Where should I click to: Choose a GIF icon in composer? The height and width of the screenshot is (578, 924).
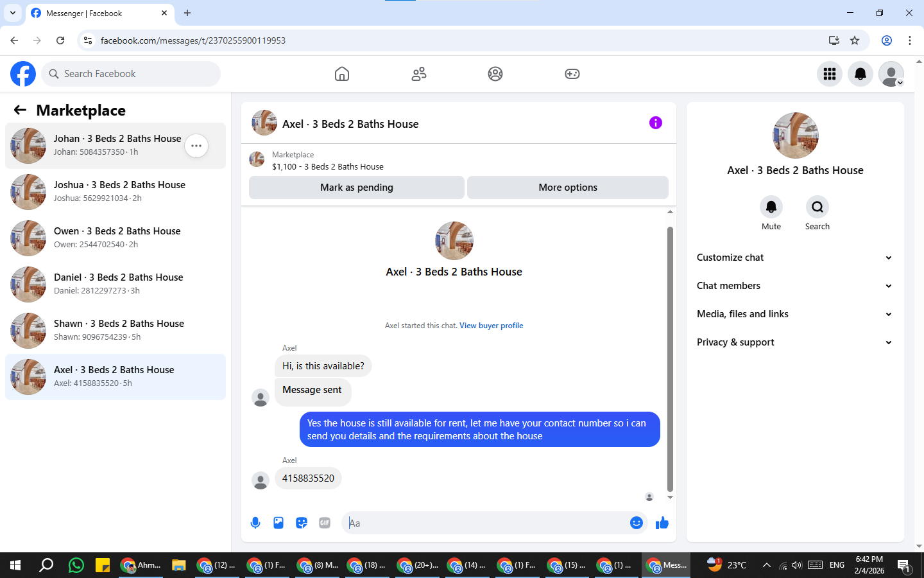click(325, 523)
